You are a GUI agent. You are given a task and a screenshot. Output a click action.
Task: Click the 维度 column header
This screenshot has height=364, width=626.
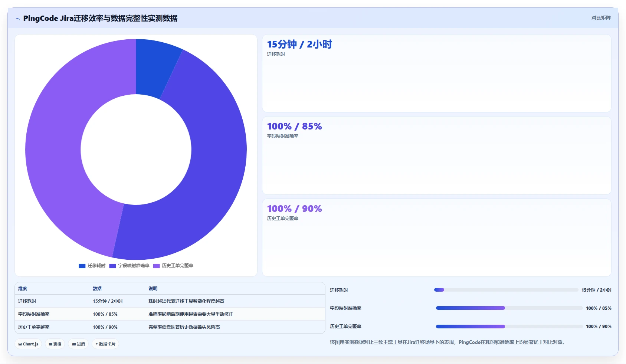[x=23, y=289]
